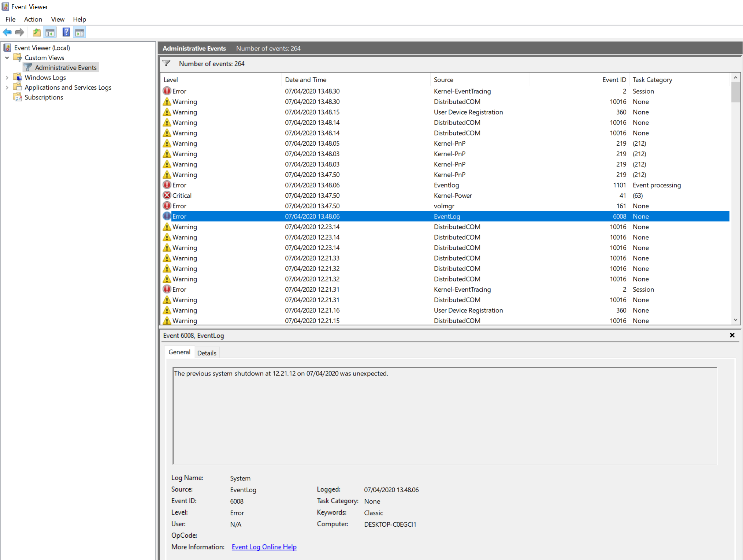Click the unexpected shutdown description text box
The width and height of the screenshot is (743, 560).
click(x=445, y=416)
